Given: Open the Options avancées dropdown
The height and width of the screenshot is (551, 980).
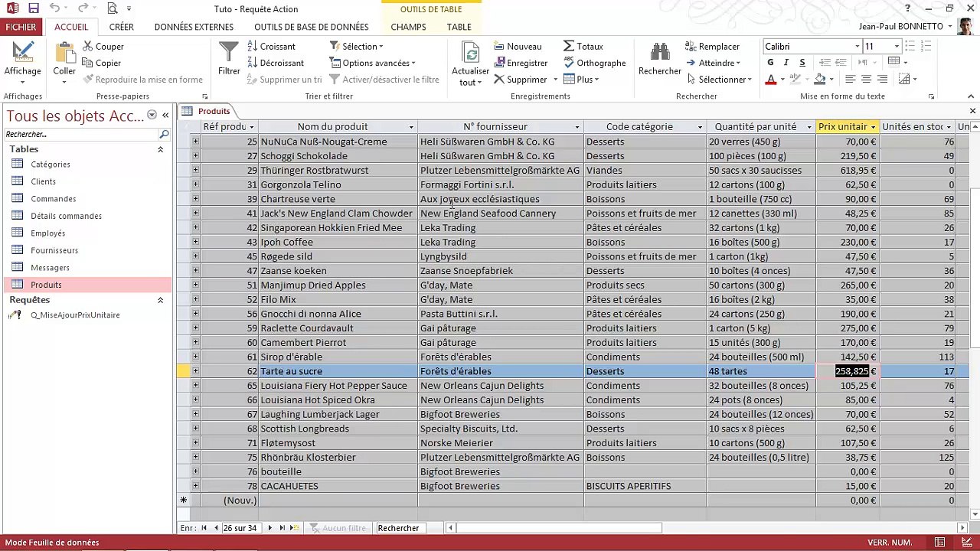Looking at the screenshot, I should (373, 63).
